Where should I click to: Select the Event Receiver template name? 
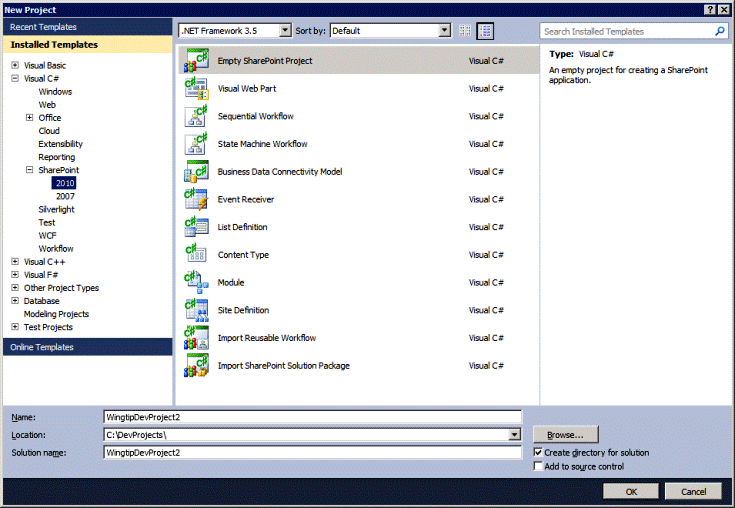tap(246, 200)
